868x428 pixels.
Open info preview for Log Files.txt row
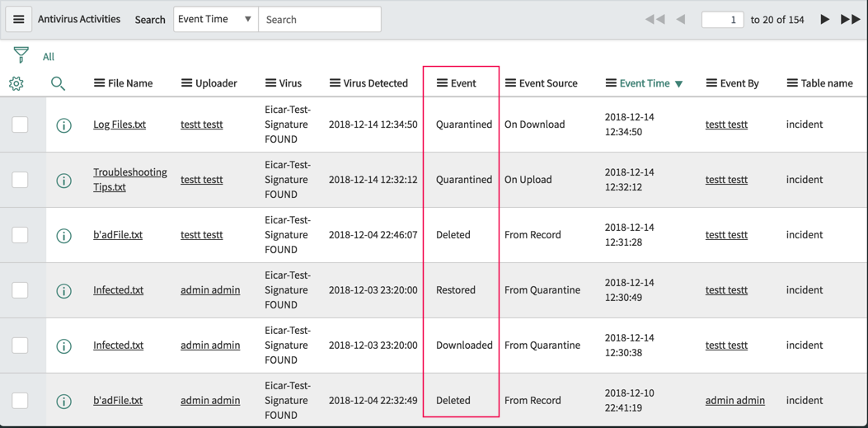(63, 125)
